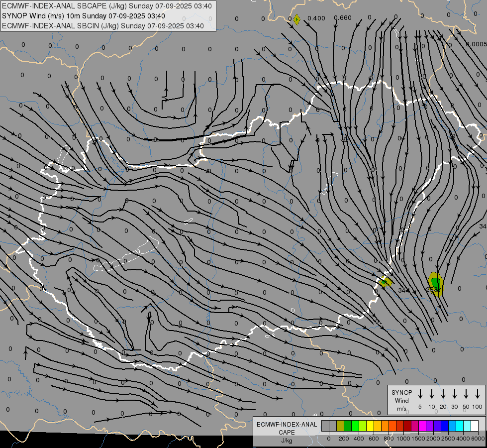Click the '6000' tick on CAPE scale

[x=478, y=439]
